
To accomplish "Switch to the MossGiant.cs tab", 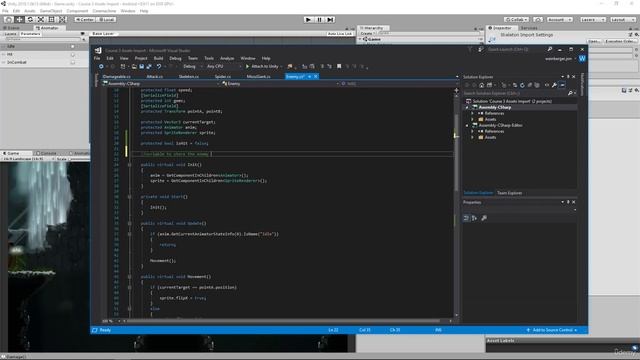I will [258, 77].
